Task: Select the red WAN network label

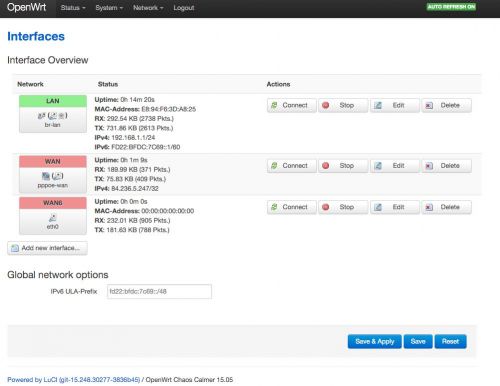Action: tap(53, 162)
